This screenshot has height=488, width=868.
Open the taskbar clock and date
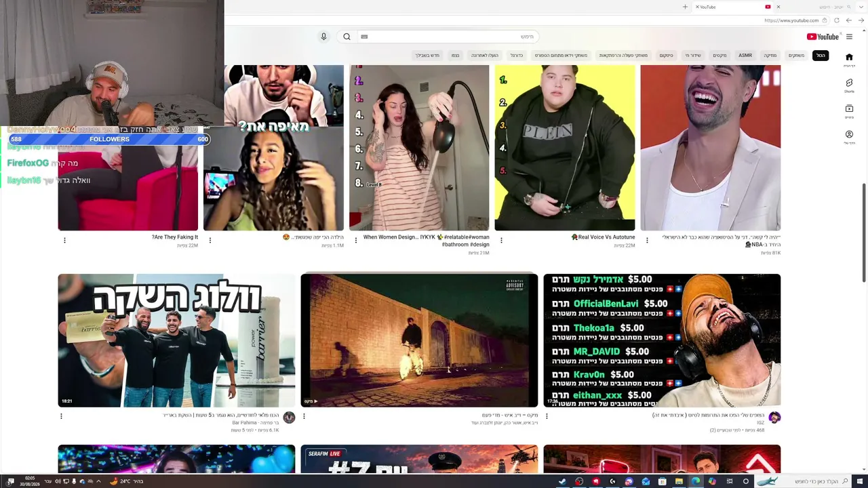coord(29,482)
